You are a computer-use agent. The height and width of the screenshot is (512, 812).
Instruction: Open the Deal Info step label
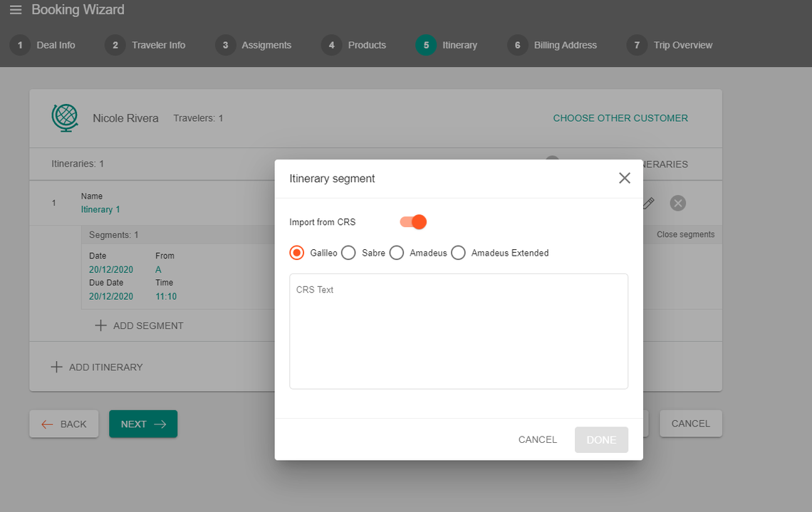pos(56,45)
